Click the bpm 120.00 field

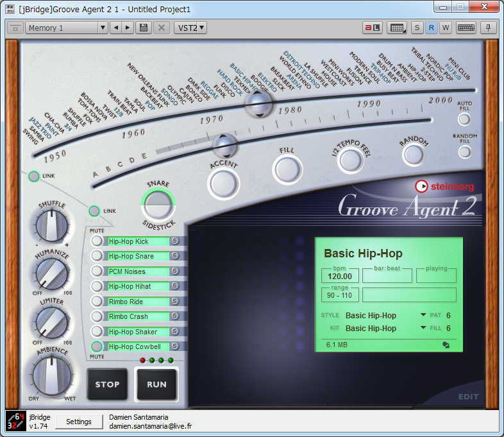[340, 276]
